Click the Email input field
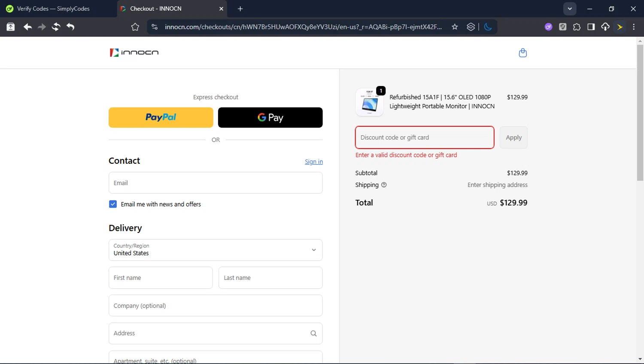The height and width of the screenshot is (364, 644). click(x=216, y=183)
